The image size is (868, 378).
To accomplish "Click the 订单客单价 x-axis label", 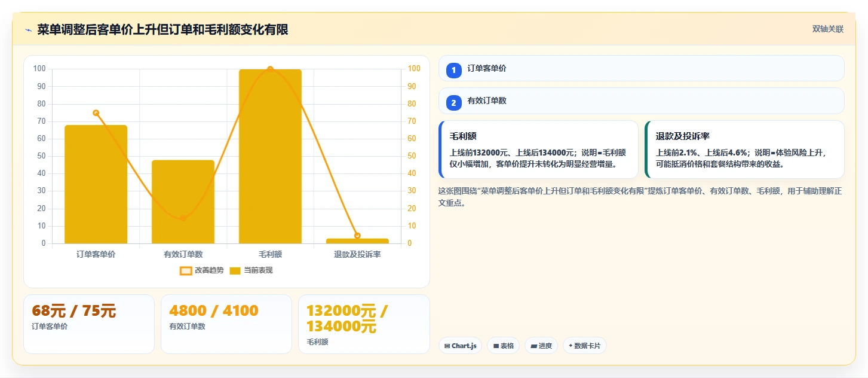I will click(x=96, y=254).
